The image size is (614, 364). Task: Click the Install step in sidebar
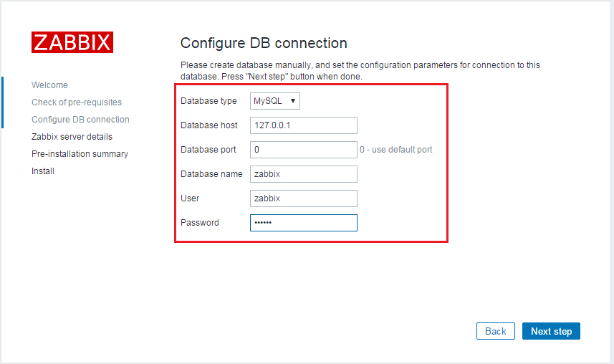pos(43,171)
